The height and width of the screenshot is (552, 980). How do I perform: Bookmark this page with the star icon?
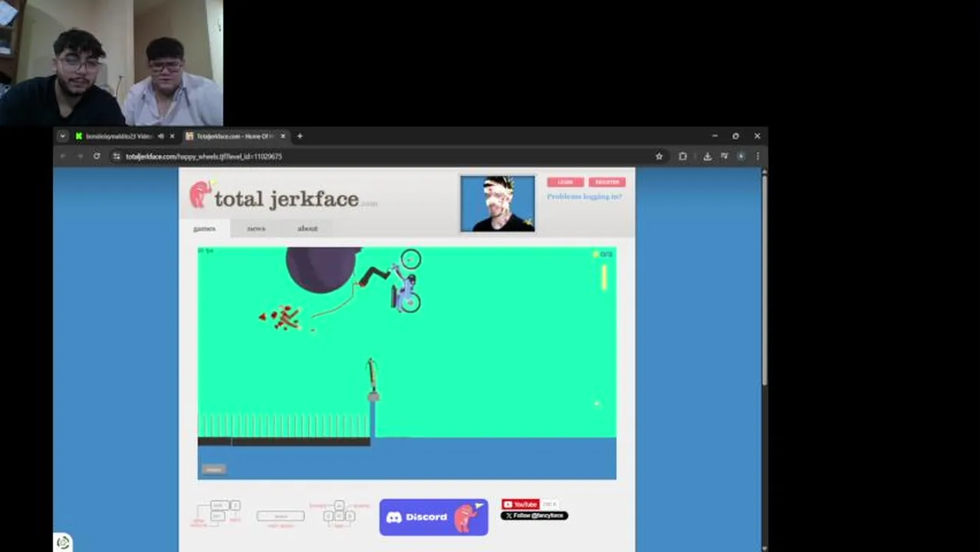[x=659, y=156]
